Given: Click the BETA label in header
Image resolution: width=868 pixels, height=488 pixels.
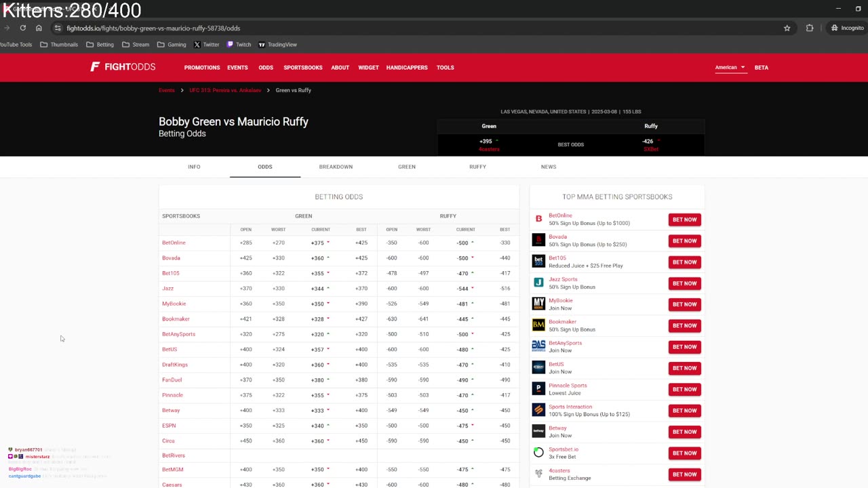Looking at the screenshot, I should 762,67.
